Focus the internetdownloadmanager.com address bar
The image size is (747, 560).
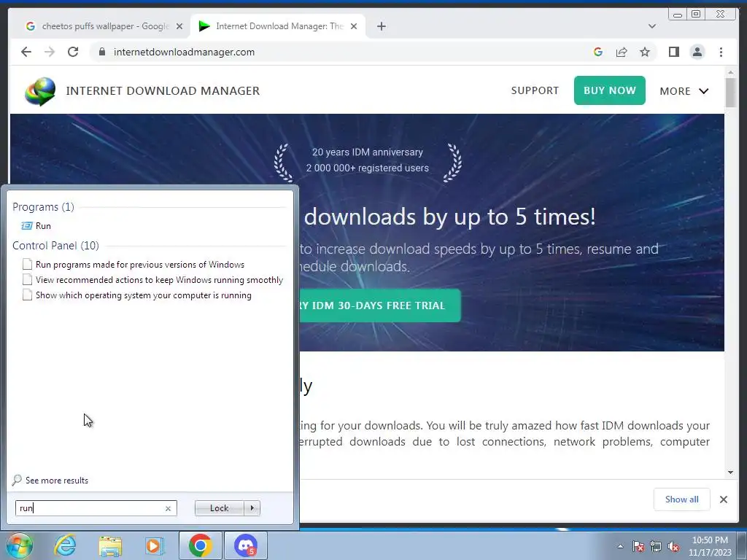click(184, 52)
